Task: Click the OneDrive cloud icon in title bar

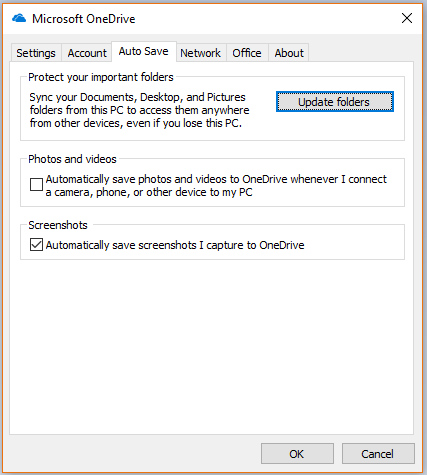Action: click(19, 18)
